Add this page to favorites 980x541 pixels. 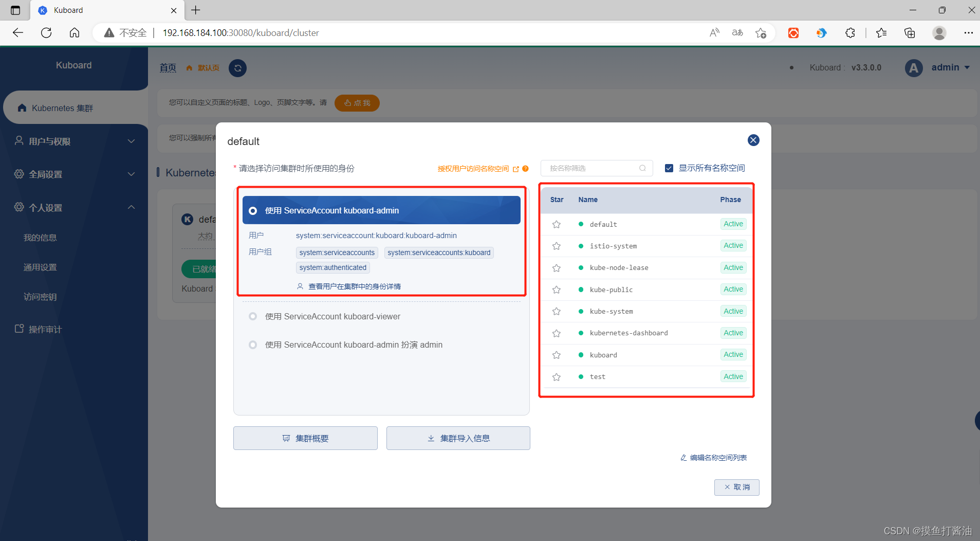761,33
